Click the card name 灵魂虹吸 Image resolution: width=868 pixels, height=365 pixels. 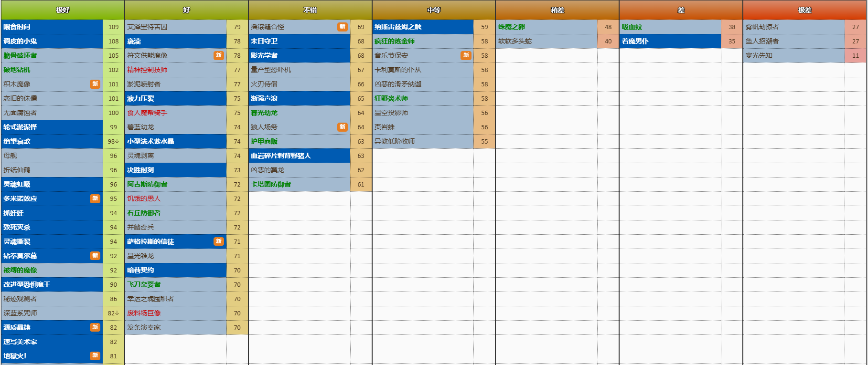[17, 185]
